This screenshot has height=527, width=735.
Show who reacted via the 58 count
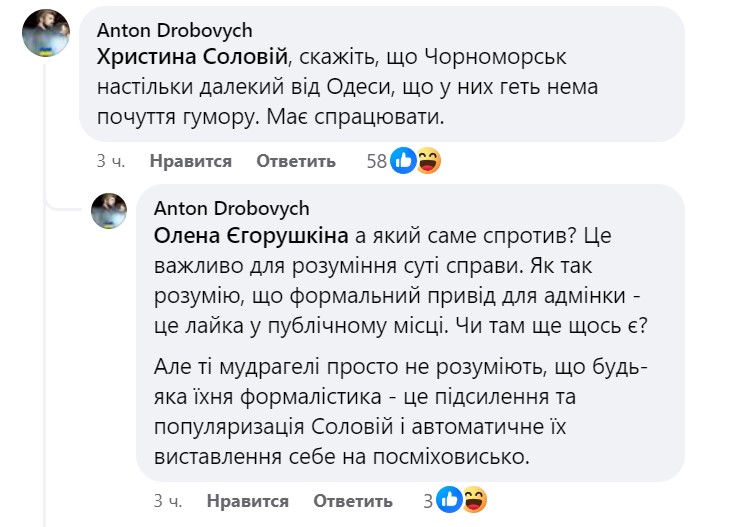[x=376, y=161]
